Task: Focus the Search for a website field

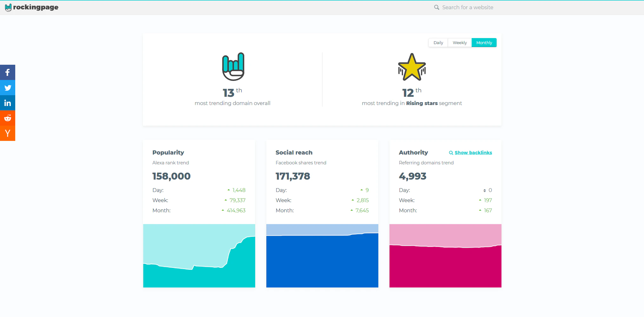Action: pyautogui.click(x=468, y=7)
